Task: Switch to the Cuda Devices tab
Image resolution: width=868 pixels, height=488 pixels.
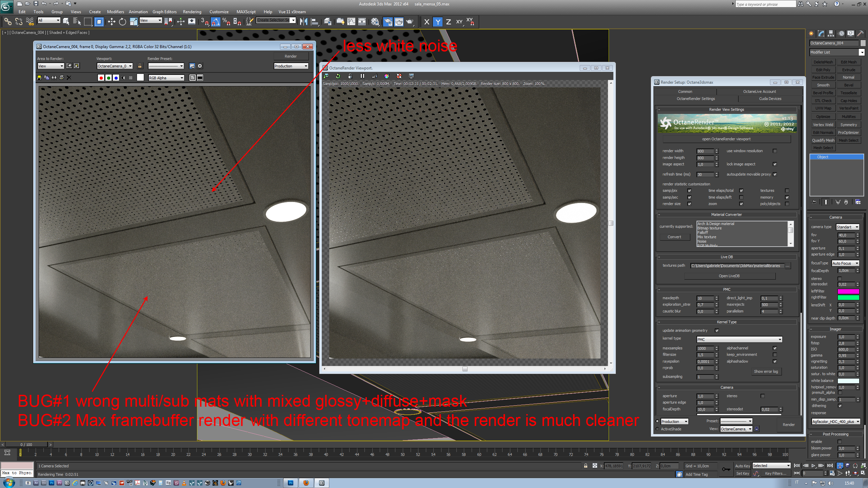Action: tap(770, 99)
